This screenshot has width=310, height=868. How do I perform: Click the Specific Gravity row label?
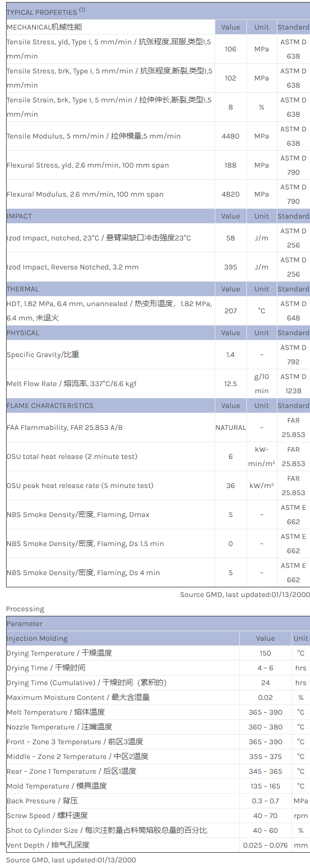[43, 355]
